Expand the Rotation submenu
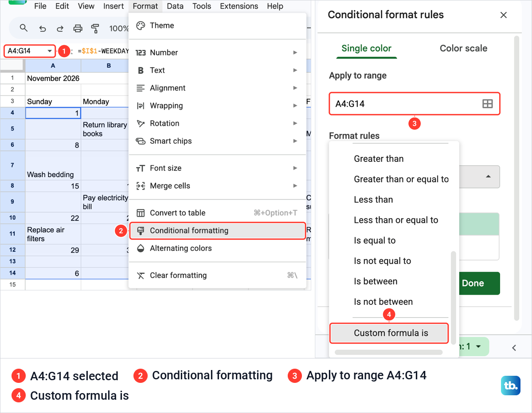This screenshot has width=532, height=413. (x=217, y=123)
